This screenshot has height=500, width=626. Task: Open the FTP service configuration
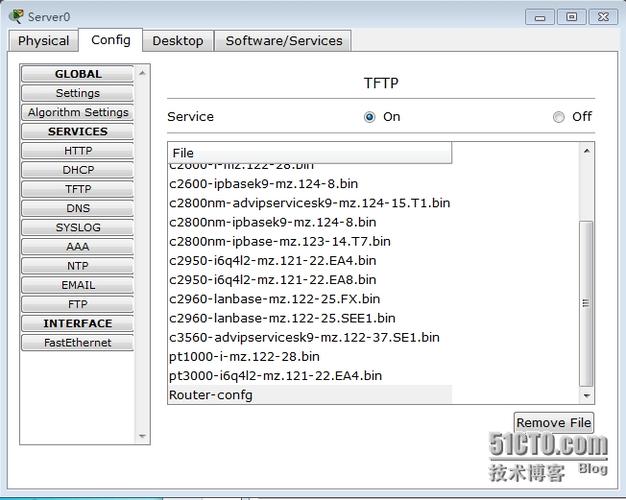click(77, 304)
